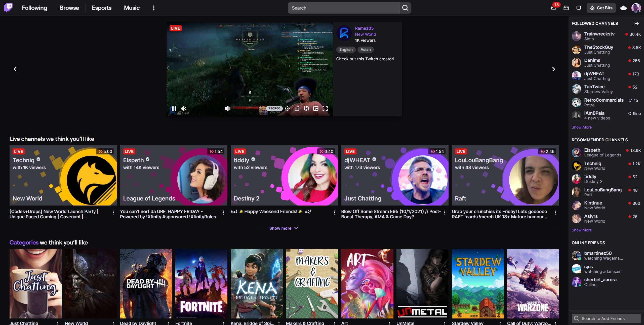This screenshot has height=325, width=644.
Task: Advance carousel with right arrow
Action: [553, 69]
